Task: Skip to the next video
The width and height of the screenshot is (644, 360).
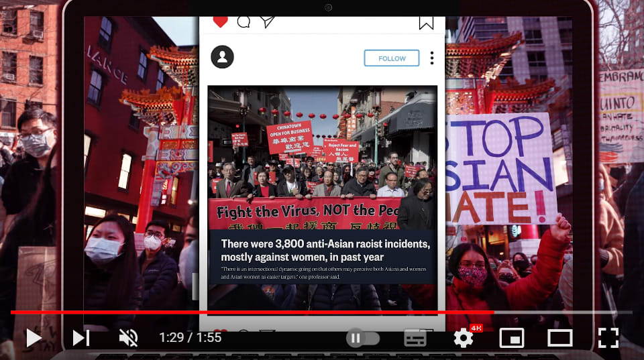Action: click(x=81, y=339)
